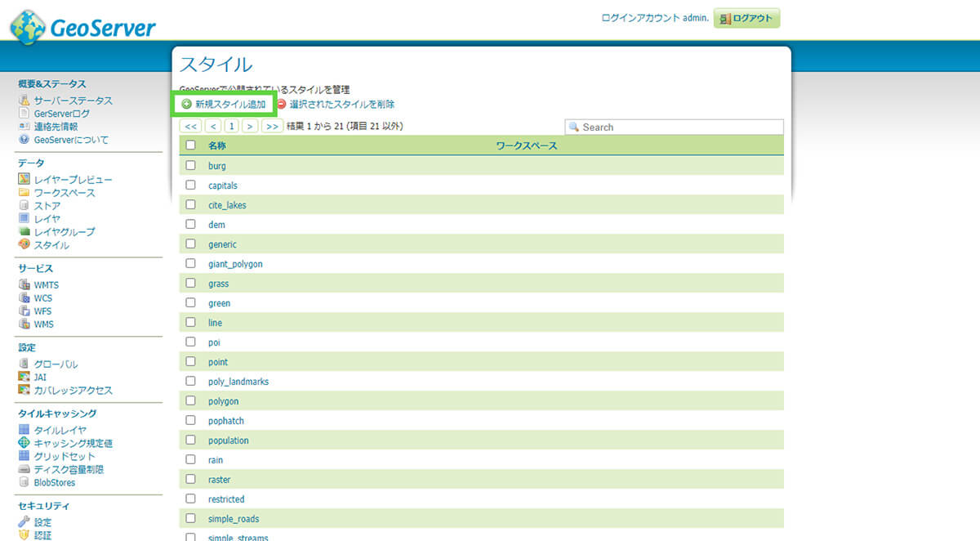
Task: Click the ログアウト button
Action: click(x=746, y=18)
